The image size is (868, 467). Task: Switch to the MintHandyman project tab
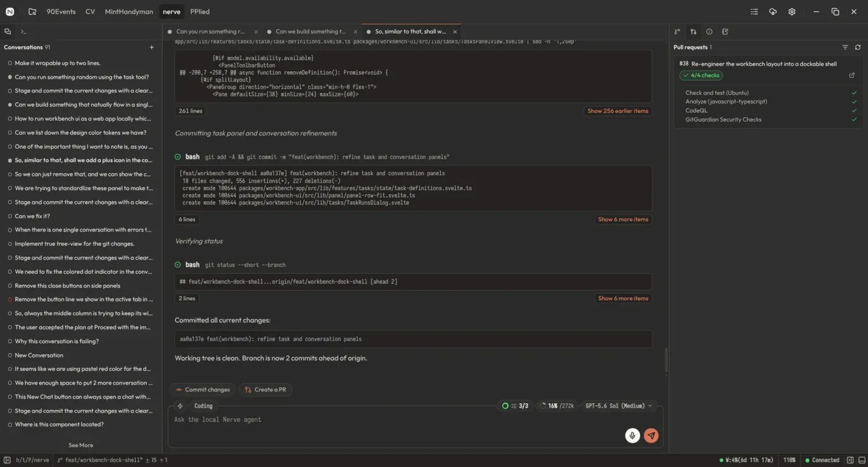click(x=129, y=12)
